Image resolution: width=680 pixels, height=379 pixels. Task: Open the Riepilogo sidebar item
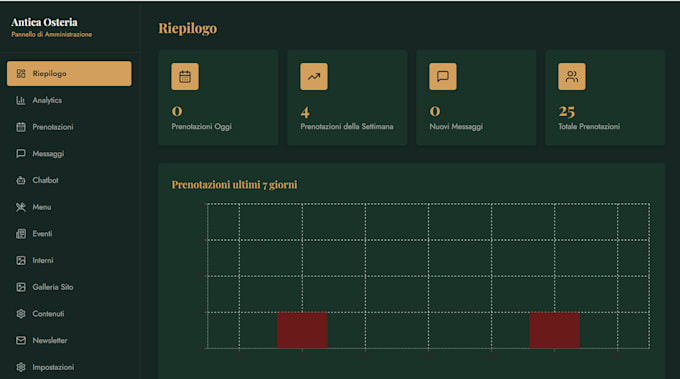click(x=69, y=73)
